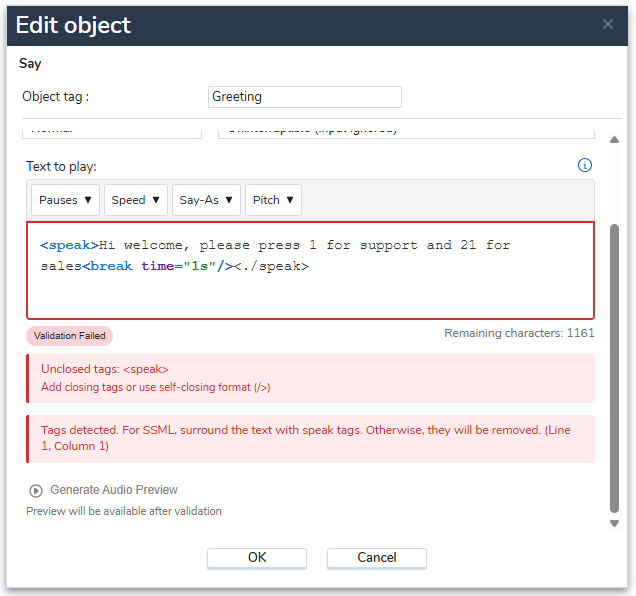This screenshot has width=636, height=596.
Task: Confirm changes with the OK button
Action: 257,558
